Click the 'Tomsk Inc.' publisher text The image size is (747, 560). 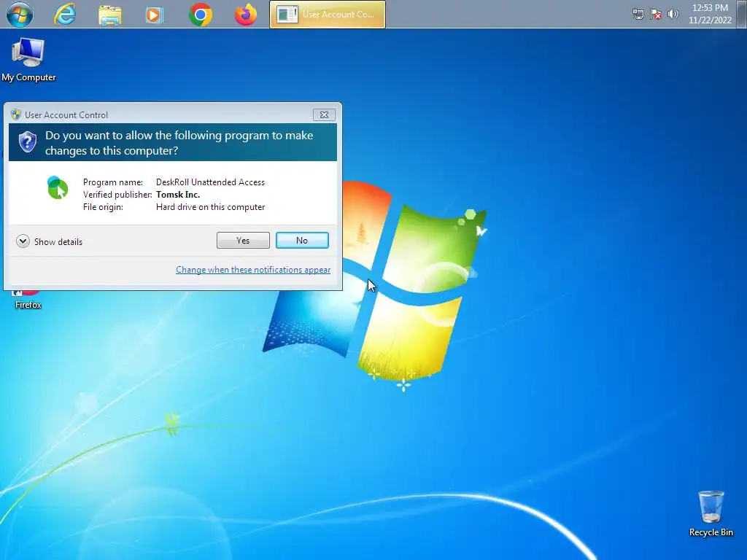pos(178,194)
